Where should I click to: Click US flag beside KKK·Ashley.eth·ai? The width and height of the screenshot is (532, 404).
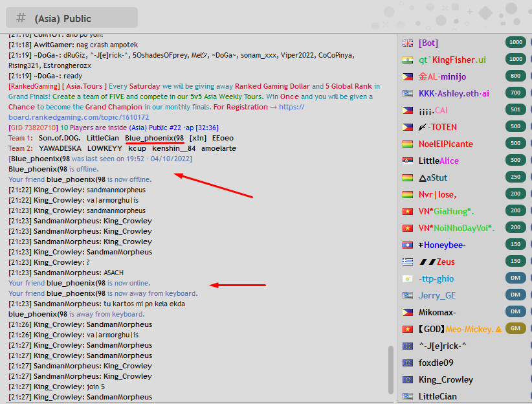[x=408, y=93]
